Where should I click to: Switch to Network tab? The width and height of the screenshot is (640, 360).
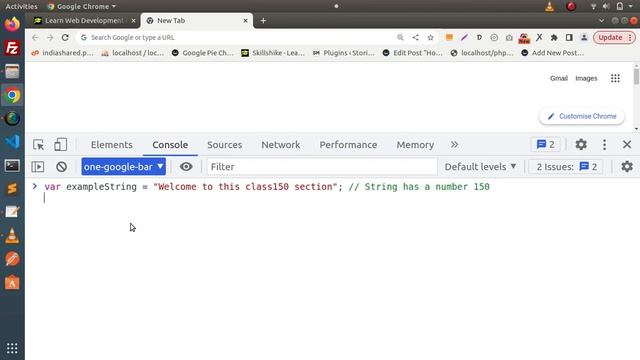(x=281, y=144)
